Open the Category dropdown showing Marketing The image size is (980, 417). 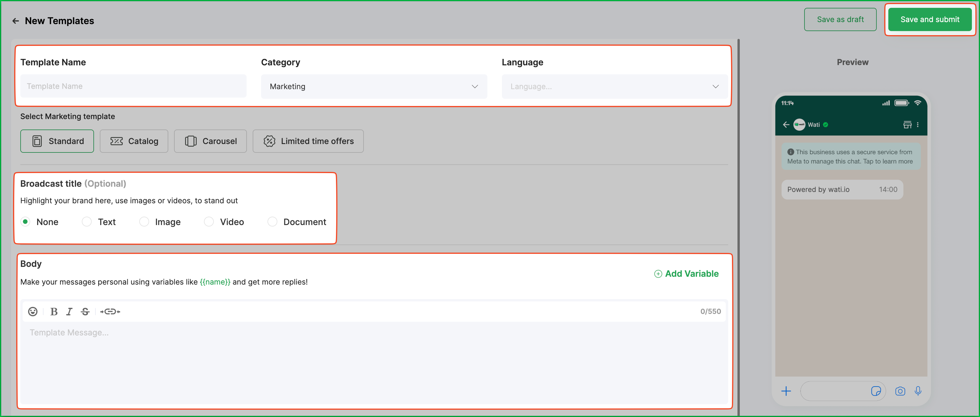(374, 87)
